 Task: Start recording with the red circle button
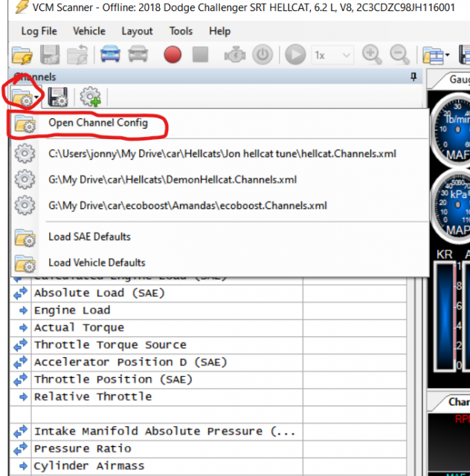[173, 55]
